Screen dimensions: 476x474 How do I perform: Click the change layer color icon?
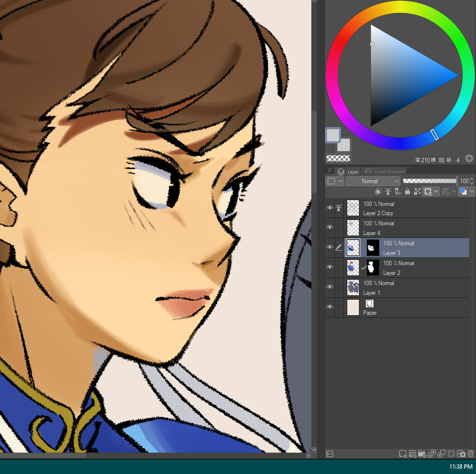463,191
